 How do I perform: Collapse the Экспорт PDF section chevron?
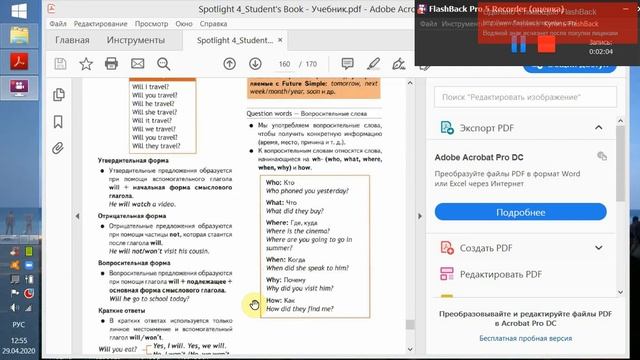point(598,128)
